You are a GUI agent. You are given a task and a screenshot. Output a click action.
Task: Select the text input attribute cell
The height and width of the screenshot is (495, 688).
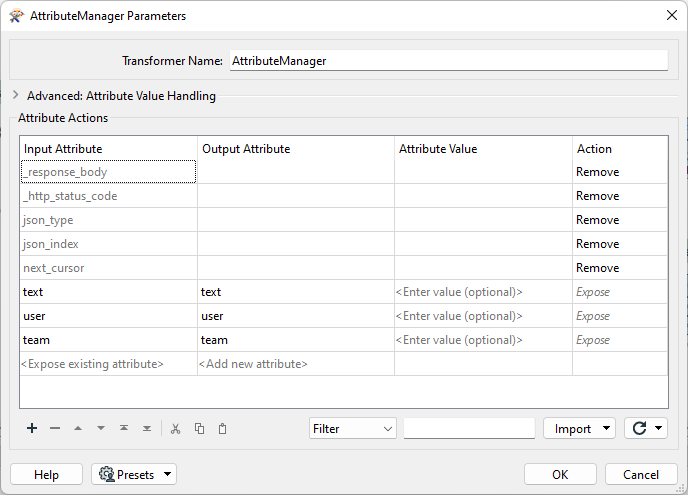108,292
